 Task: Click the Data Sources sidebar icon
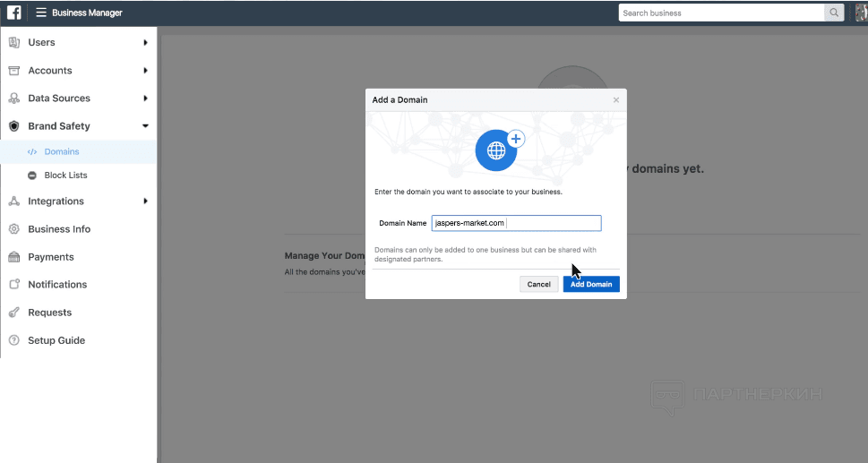coord(14,98)
